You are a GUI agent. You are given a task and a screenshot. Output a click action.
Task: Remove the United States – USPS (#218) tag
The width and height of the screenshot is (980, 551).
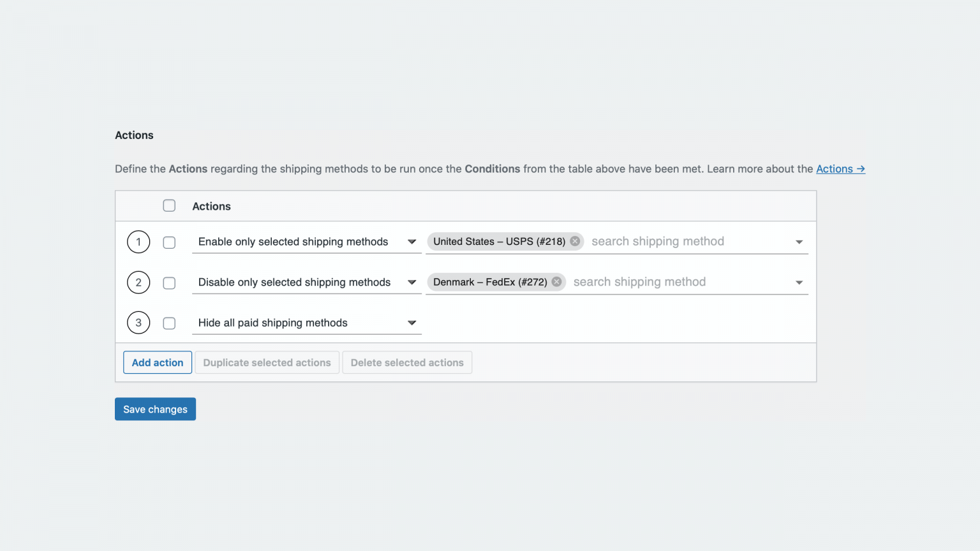point(574,241)
